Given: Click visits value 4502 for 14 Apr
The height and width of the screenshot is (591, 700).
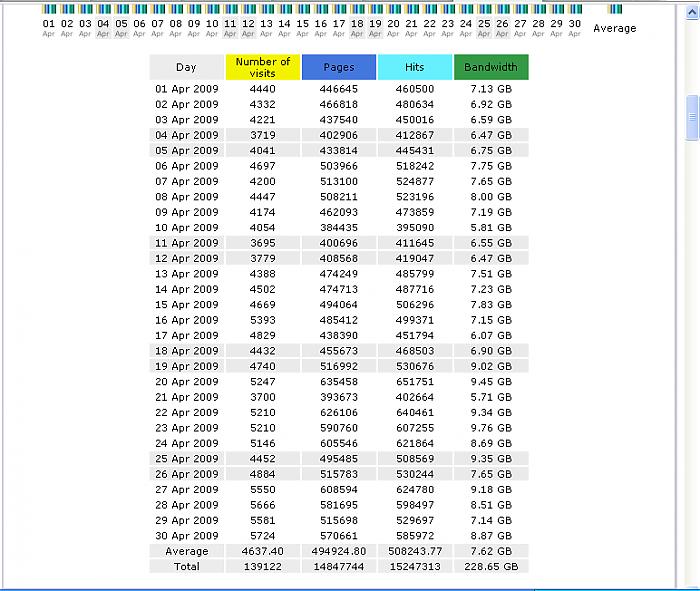Looking at the screenshot, I should [x=262, y=289].
